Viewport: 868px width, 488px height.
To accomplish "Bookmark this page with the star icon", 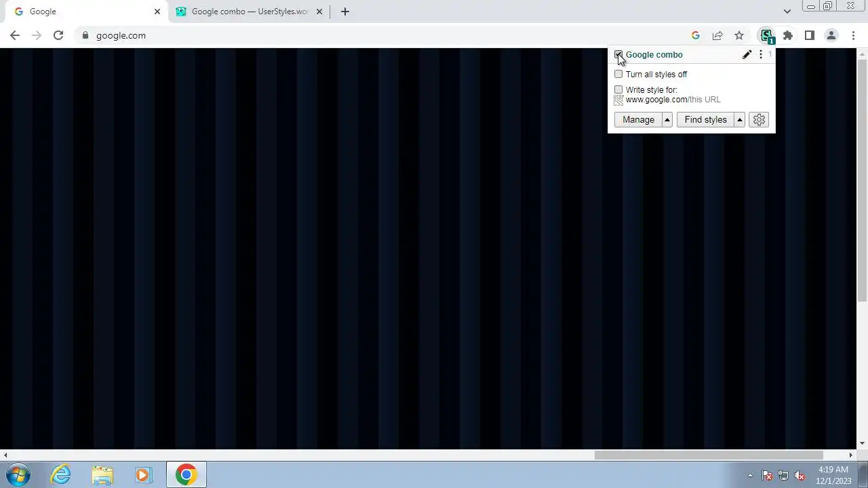I will [x=739, y=35].
